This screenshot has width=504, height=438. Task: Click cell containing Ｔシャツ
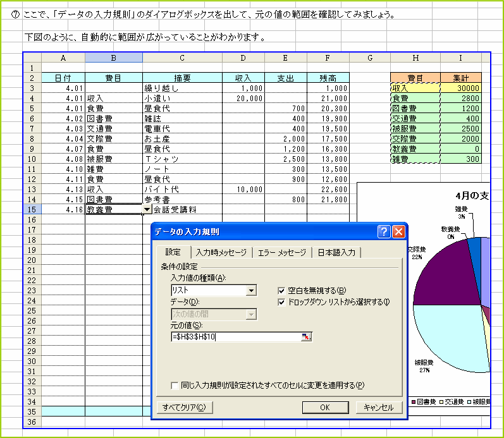[182, 159]
